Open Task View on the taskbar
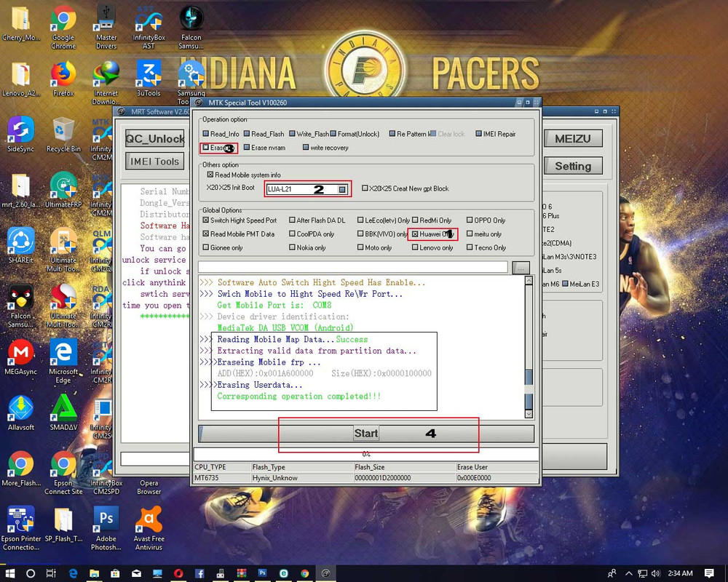This screenshot has height=582, width=728. pyautogui.click(x=51, y=573)
